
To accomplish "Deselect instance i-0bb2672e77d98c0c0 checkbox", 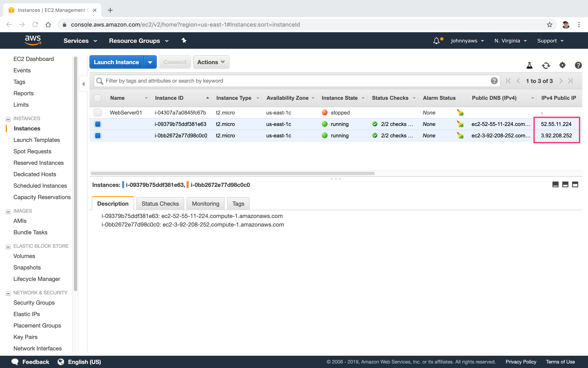I will [98, 136].
